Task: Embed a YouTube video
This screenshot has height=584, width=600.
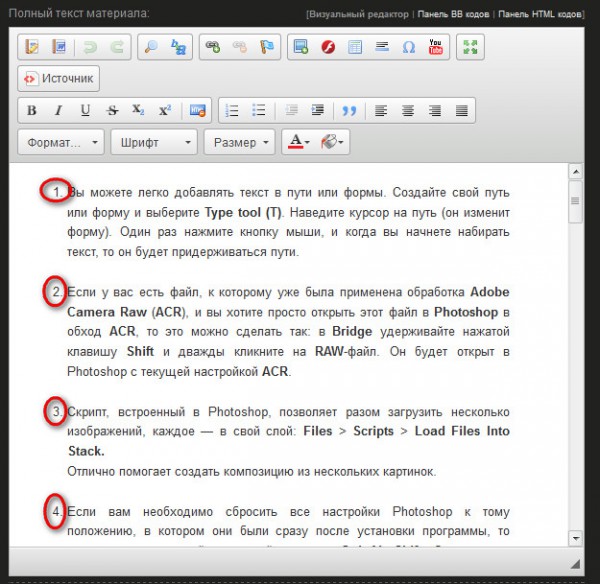Action: click(x=435, y=47)
